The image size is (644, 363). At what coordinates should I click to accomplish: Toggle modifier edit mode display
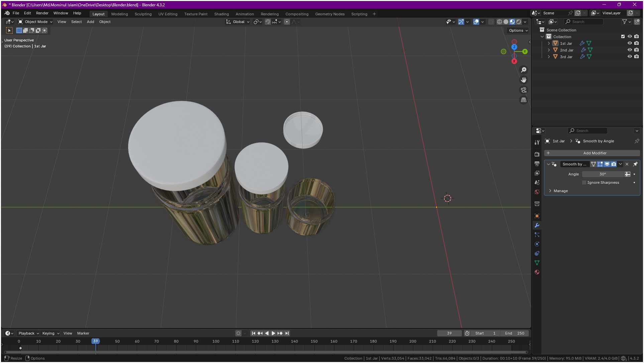pos(600,164)
